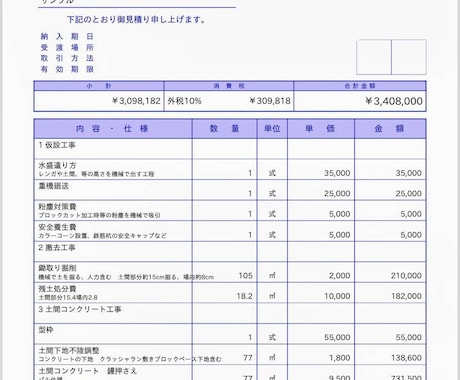460x380 pixels.
Task: Click the amount 138,600
Action: pyautogui.click(x=406, y=358)
